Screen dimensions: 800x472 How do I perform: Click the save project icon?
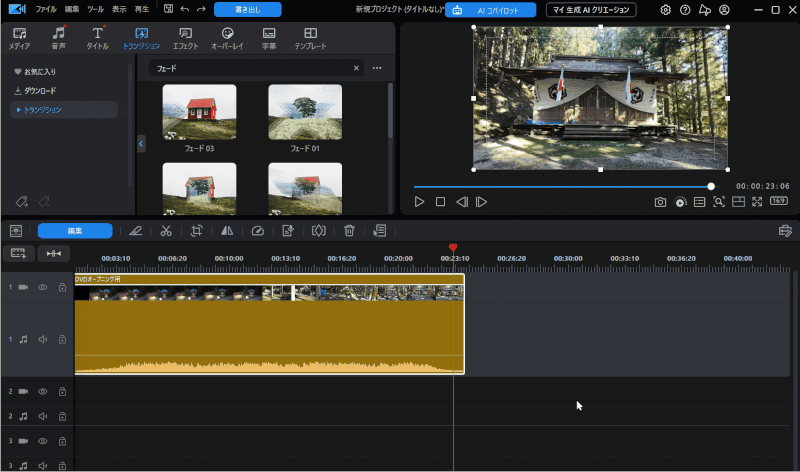[168, 9]
